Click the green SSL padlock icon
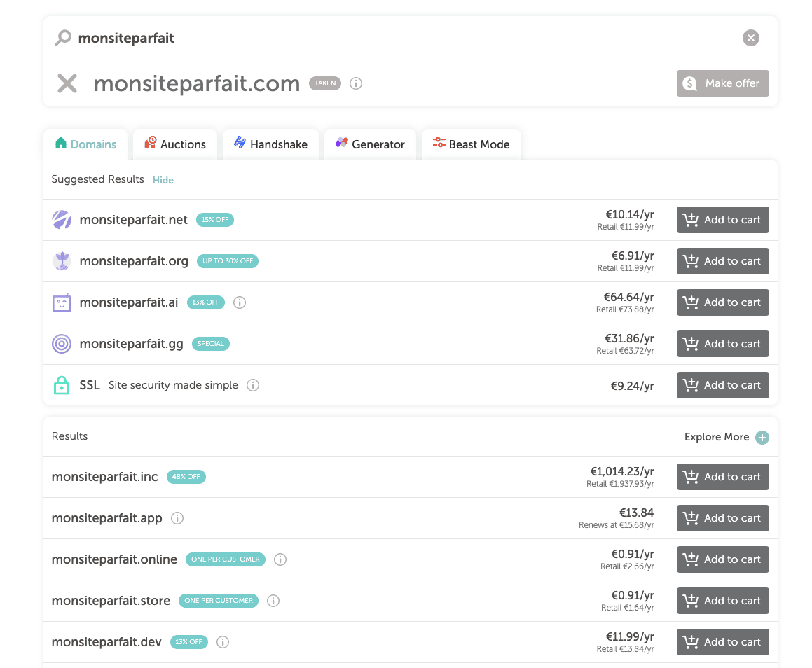This screenshot has height=668, width=812. point(62,385)
